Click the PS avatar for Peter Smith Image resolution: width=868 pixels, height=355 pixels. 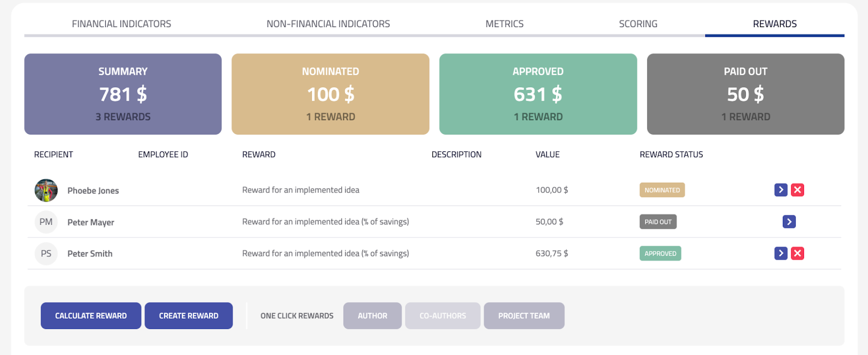46,254
